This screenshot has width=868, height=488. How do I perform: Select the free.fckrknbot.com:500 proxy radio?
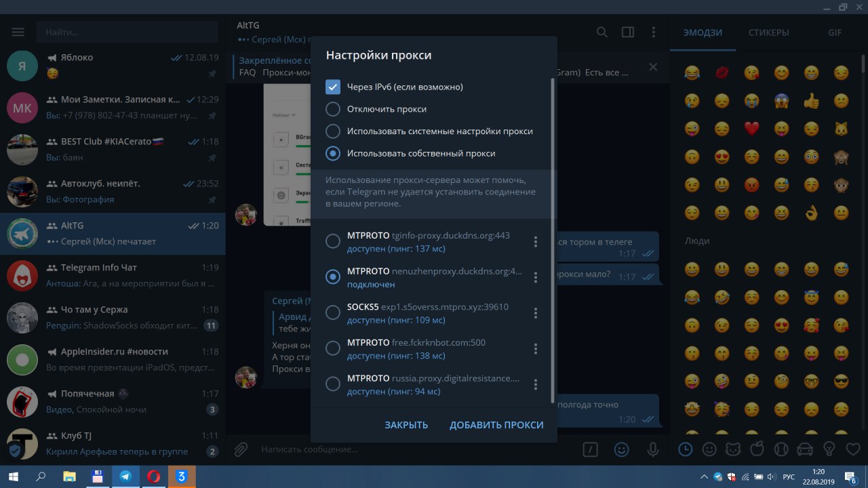coord(333,348)
